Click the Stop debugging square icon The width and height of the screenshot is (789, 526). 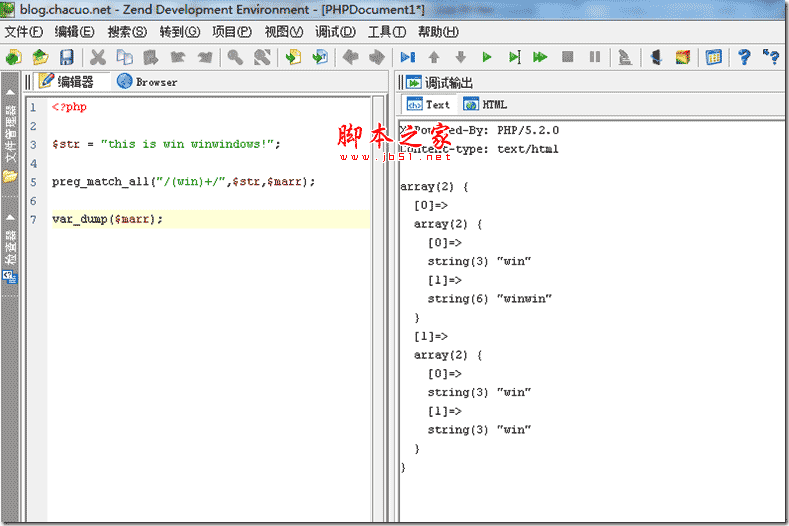pos(567,57)
